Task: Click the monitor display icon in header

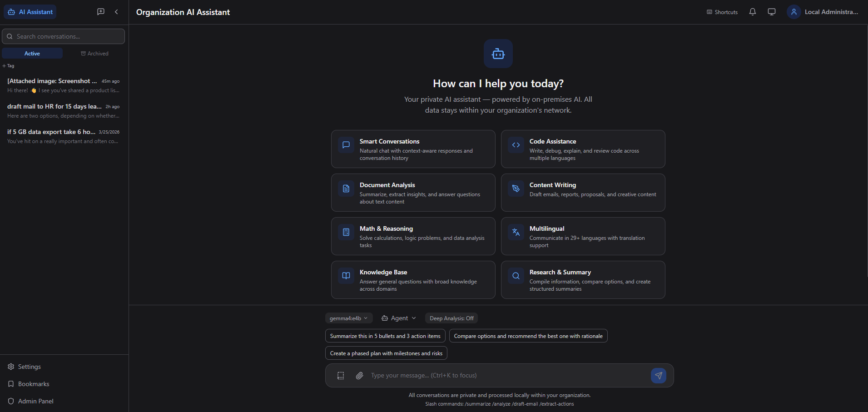Action: pyautogui.click(x=771, y=12)
